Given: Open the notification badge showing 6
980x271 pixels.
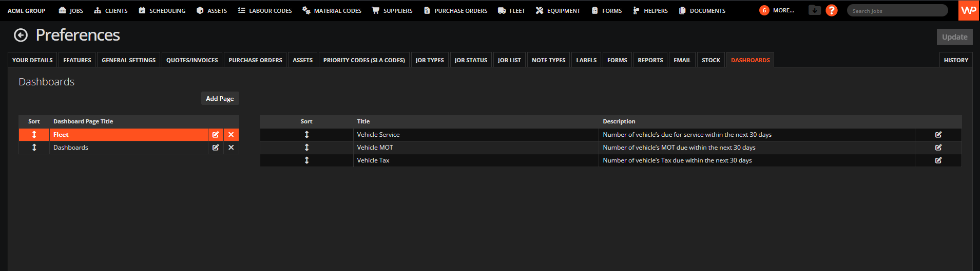Looking at the screenshot, I should pyautogui.click(x=764, y=10).
